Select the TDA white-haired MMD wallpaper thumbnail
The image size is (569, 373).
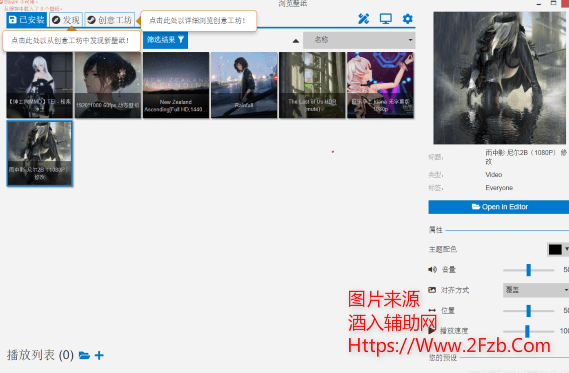[40, 85]
